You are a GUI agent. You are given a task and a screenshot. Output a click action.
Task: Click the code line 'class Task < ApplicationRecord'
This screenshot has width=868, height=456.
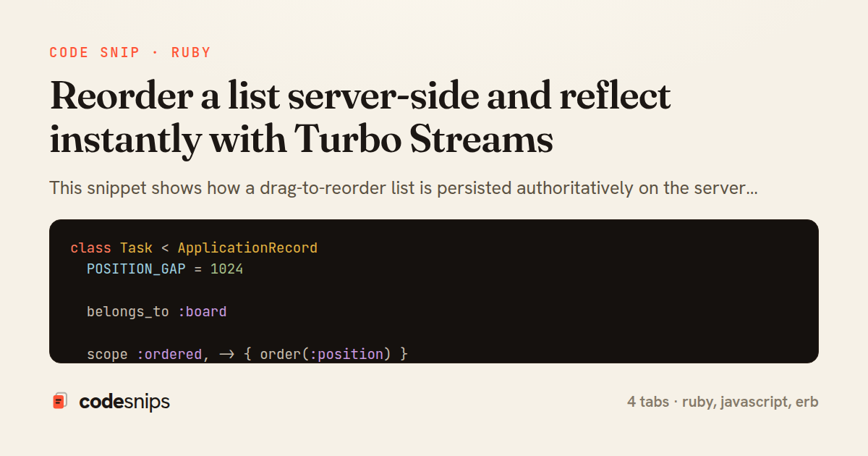click(194, 248)
